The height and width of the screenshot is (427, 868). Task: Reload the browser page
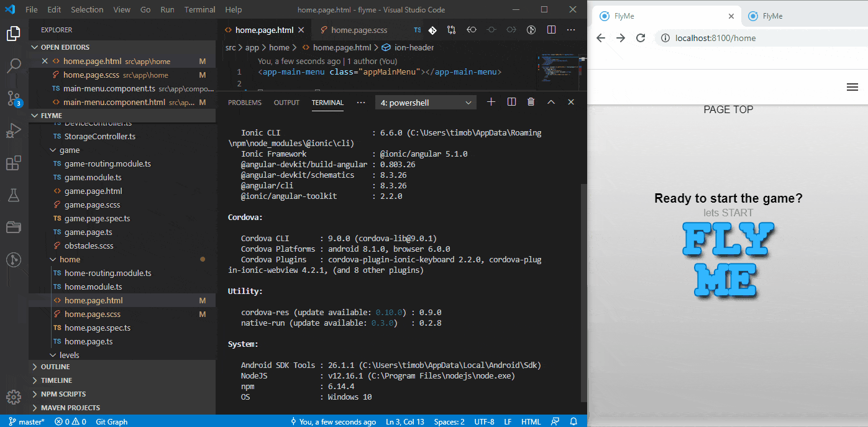pos(641,38)
